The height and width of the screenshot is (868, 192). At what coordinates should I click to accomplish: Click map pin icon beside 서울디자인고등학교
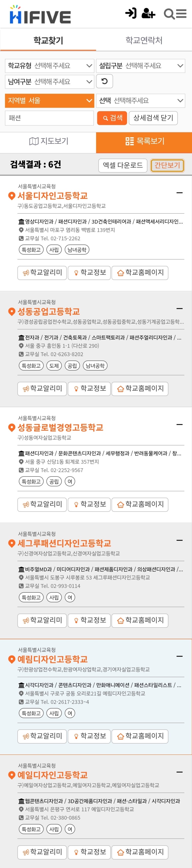[x=12, y=196]
